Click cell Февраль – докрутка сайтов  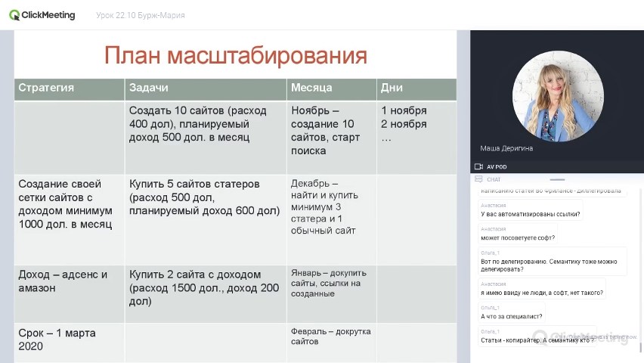point(331,343)
